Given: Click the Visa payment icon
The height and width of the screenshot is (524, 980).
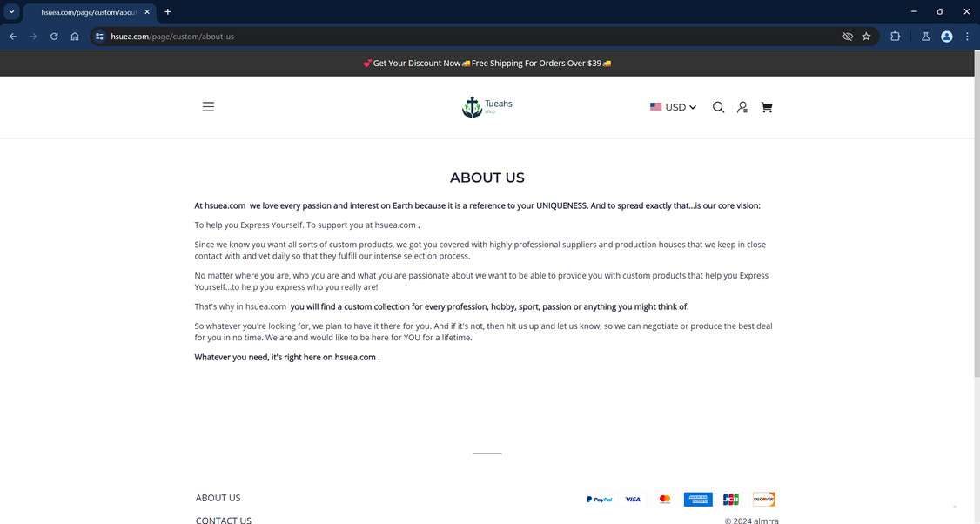Looking at the screenshot, I should [632, 499].
